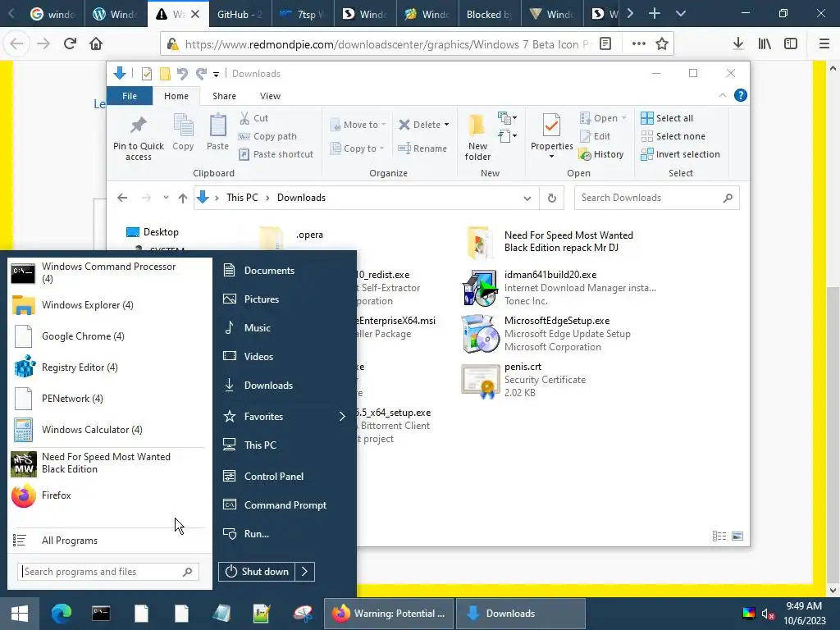Image resolution: width=840 pixels, height=630 pixels.
Task: Switch Explorer to large icons view
Action: point(737,536)
